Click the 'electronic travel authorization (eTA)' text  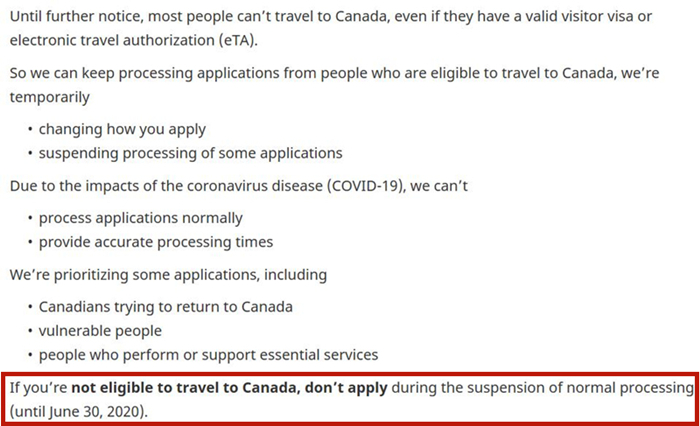point(132,40)
